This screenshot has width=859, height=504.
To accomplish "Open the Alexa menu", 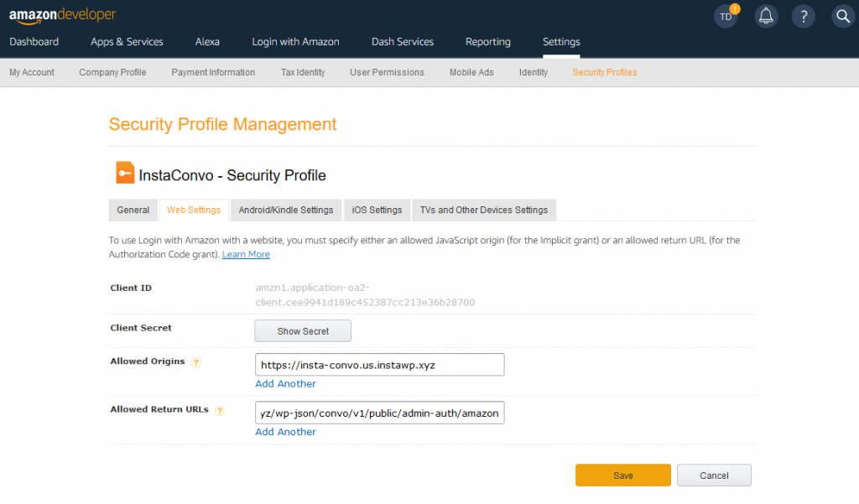I will [x=207, y=42].
